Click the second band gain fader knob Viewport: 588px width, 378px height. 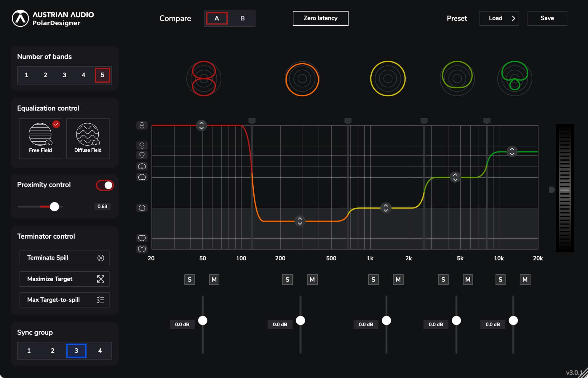[x=301, y=320]
